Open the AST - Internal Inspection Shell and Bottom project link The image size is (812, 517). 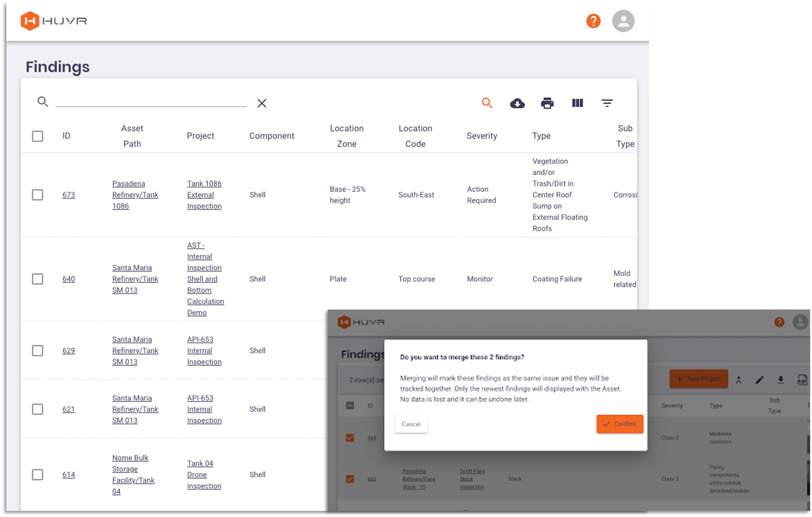pos(205,279)
